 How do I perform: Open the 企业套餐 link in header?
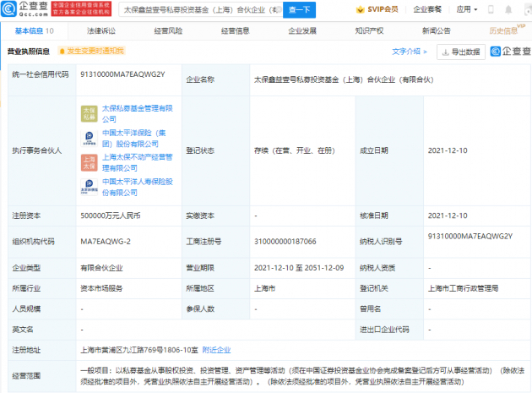(x=427, y=10)
